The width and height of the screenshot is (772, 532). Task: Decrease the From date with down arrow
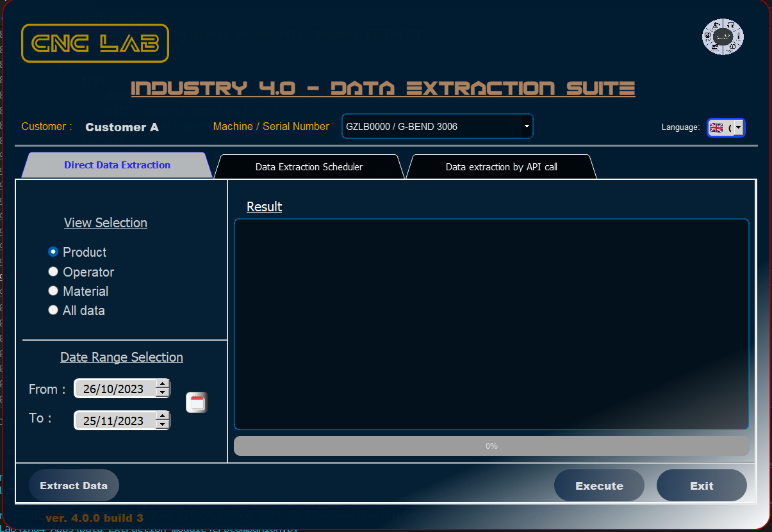[163, 392]
